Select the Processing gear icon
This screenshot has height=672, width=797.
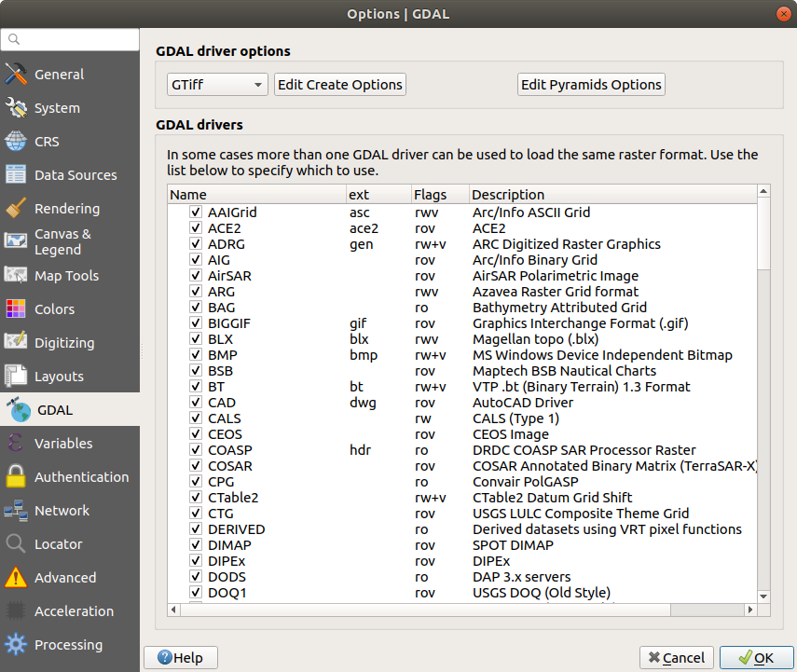coord(16,645)
